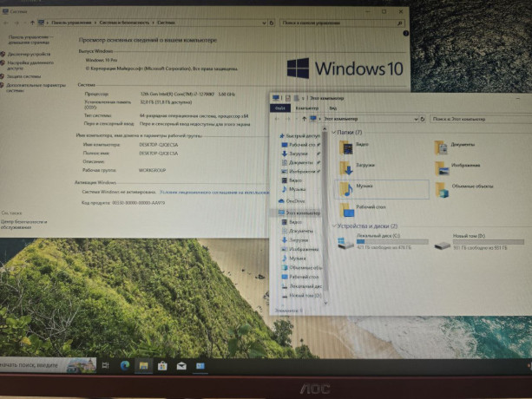Screen dimensions: 532x399
Task: Select New Volume (D:) in navigation tree
Action: tap(302, 295)
